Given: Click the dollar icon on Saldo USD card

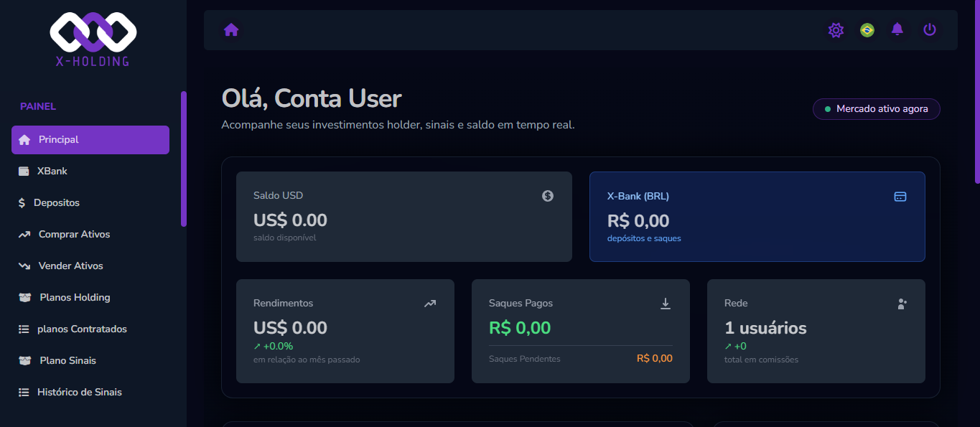Looking at the screenshot, I should click(x=548, y=195).
